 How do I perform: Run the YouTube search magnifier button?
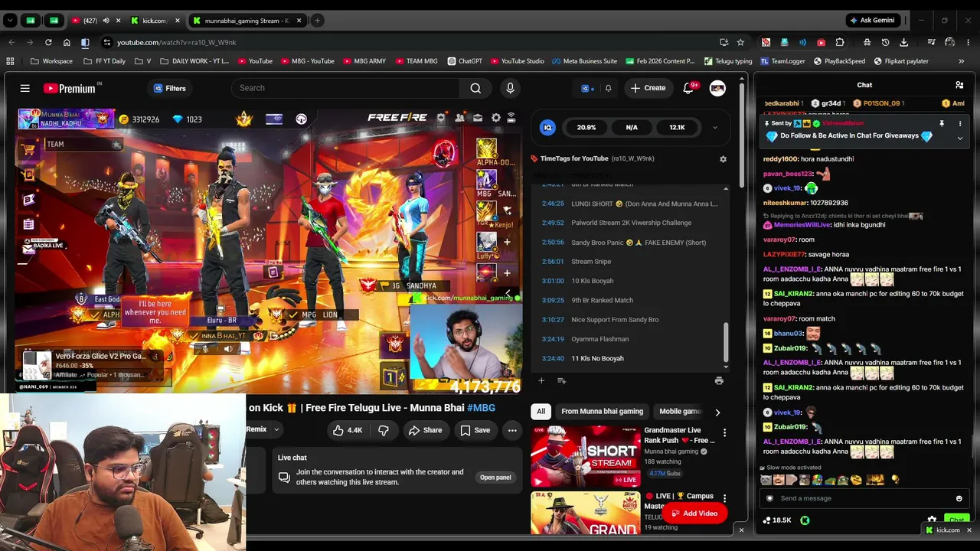point(475,88)
